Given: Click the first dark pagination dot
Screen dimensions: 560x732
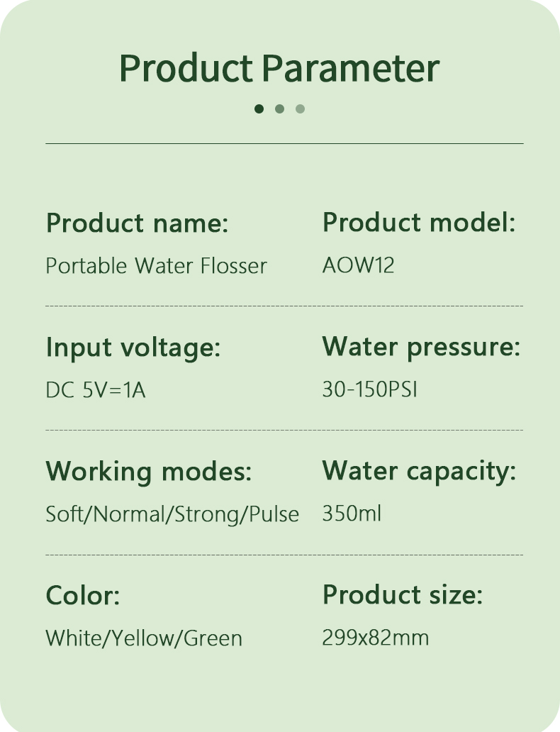Looking at the screenshot, I should [x=259, y=109].
